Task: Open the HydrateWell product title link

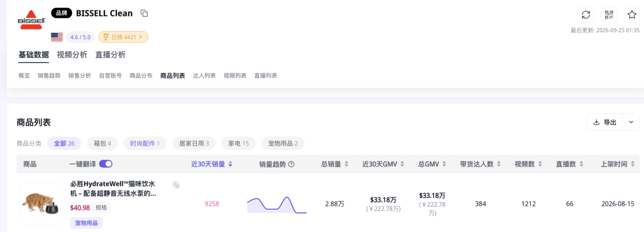Action: 113,188
